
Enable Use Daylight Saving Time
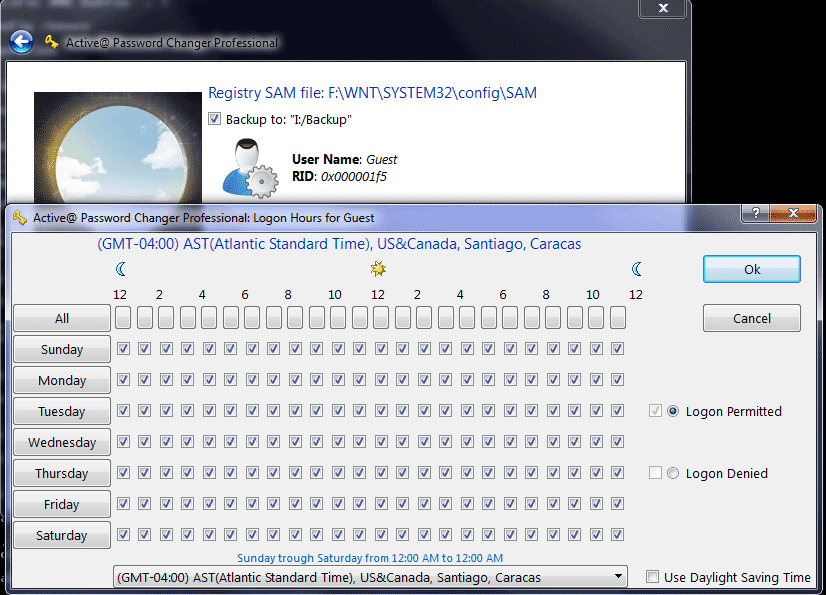click(652, 577)
